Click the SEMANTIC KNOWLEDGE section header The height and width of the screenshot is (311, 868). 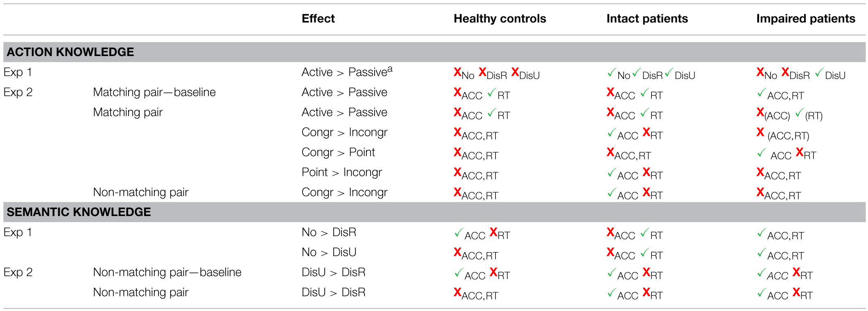(x=79, y=212)
